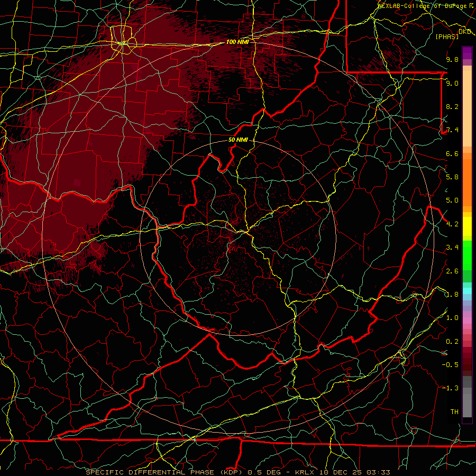476x476 pixels.
Task: Click the "TH" threshold label on the scale
Action: (x=454, y=412)
